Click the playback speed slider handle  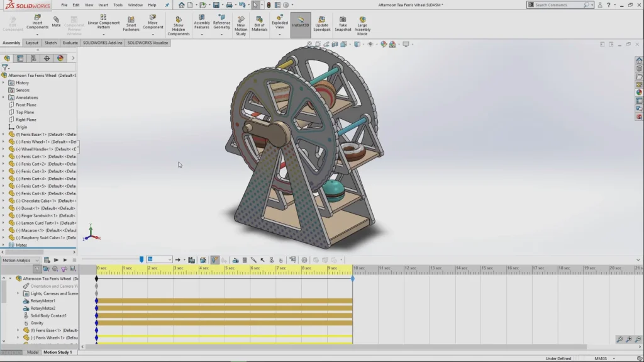coord(142,259)
